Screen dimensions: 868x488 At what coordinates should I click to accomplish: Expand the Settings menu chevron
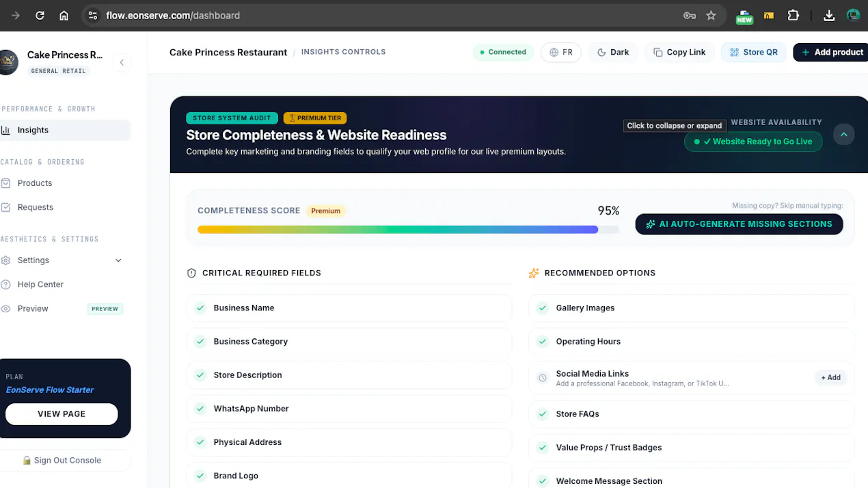click(x=118, y=260)
